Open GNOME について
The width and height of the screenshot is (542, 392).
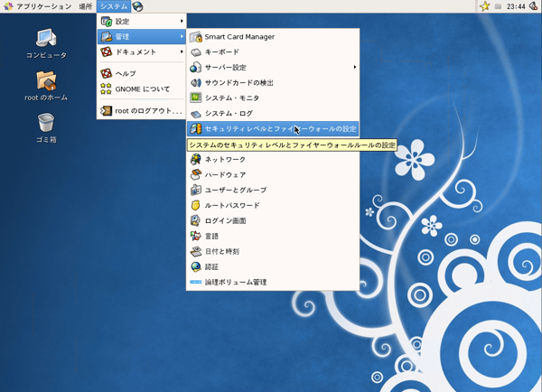coord(142,89)
